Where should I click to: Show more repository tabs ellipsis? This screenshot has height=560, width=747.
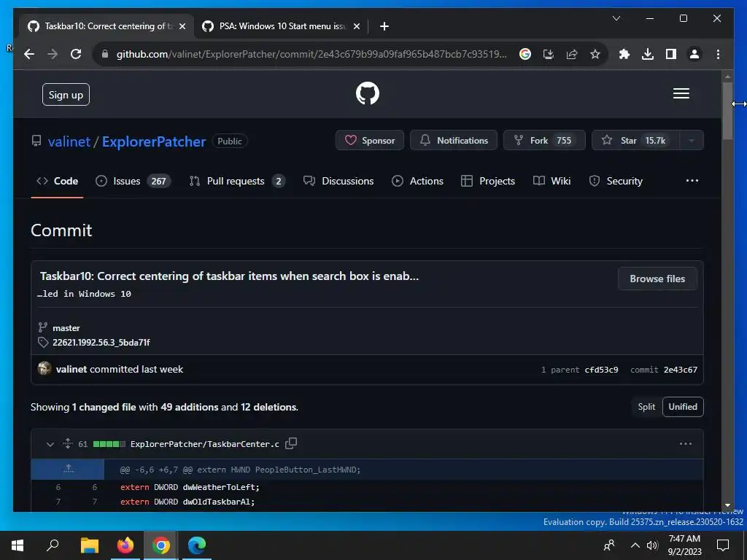click(692, 181)
